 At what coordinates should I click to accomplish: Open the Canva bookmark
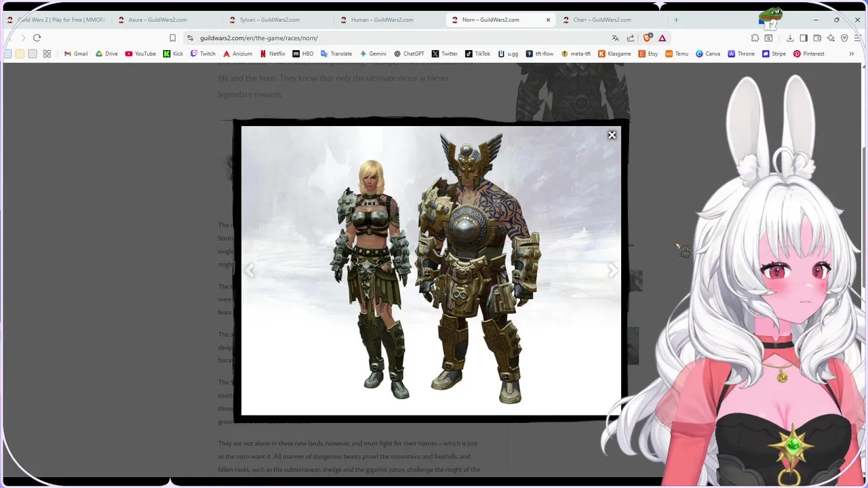(708, 54)
